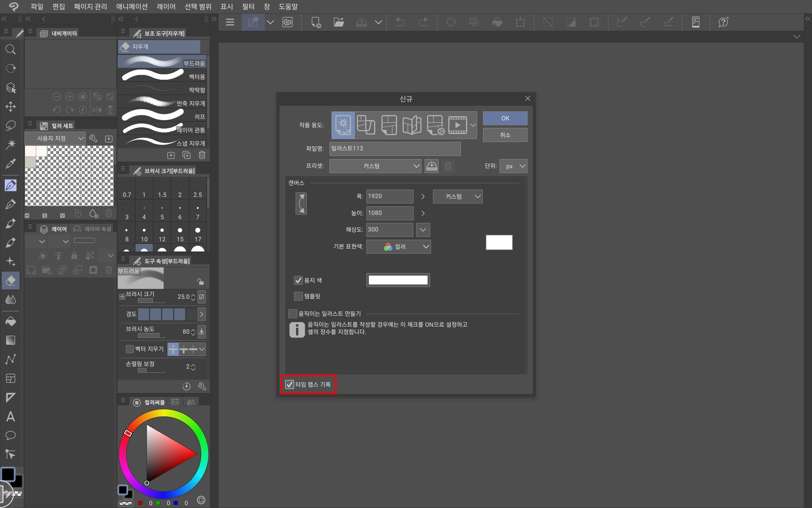812x508 pixels.
Task: Click the 높이 height input field
Action: pyautogui.click(x=390, y=213)
